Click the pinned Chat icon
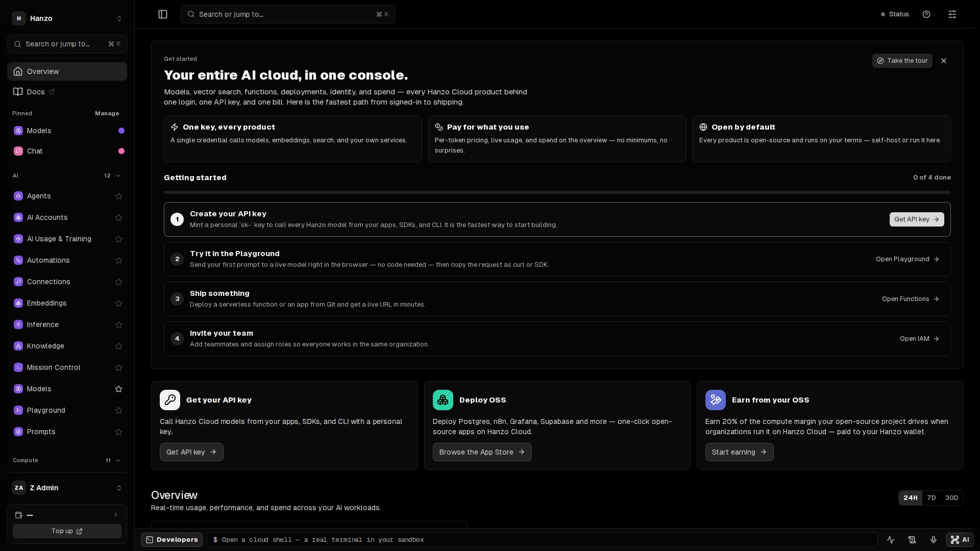Viewport: 980px width, 551px height. click(x=18, y=151)
